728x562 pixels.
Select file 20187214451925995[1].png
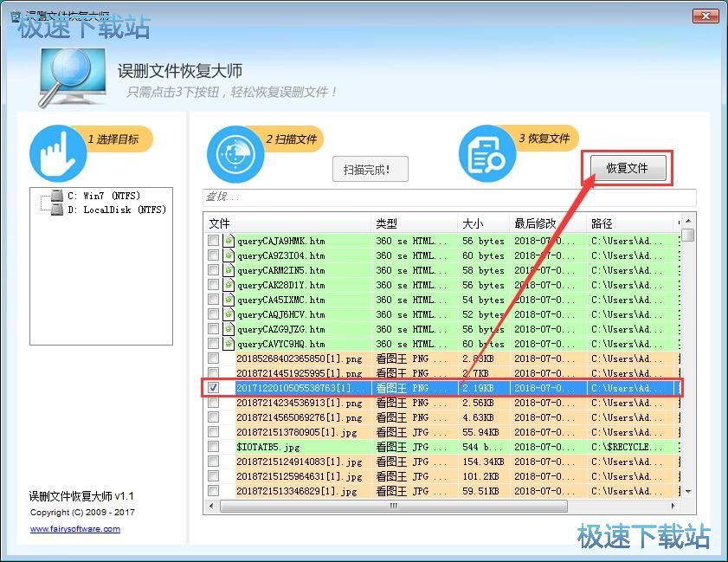coord(299,373)
